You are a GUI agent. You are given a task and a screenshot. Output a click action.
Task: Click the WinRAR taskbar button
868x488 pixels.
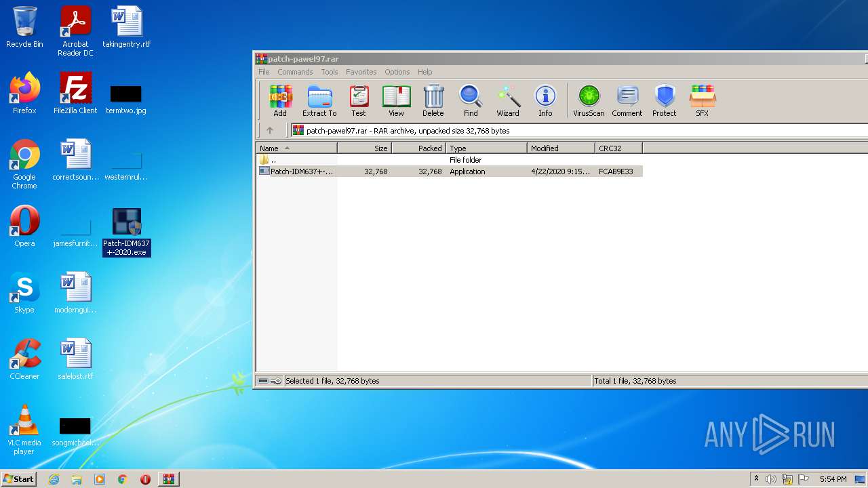(168, 479)
